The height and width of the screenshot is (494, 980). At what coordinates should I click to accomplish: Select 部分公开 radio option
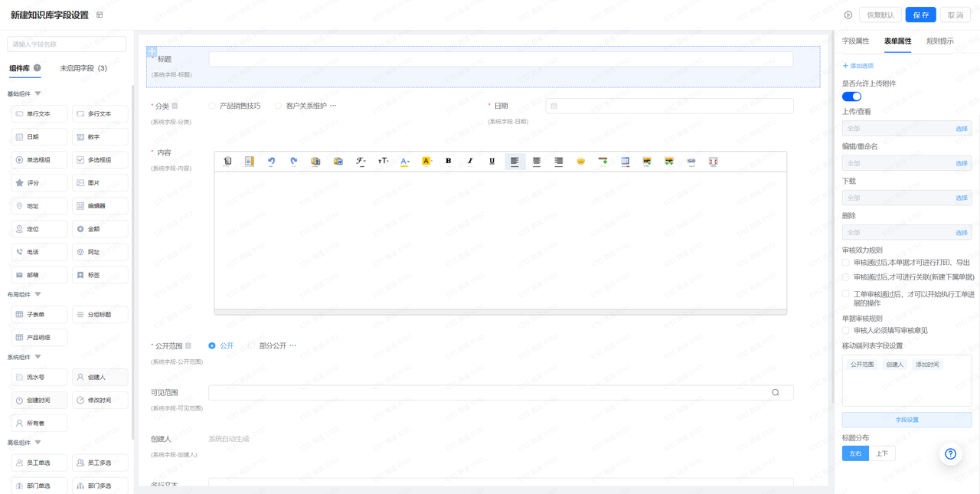pos(251,345)
